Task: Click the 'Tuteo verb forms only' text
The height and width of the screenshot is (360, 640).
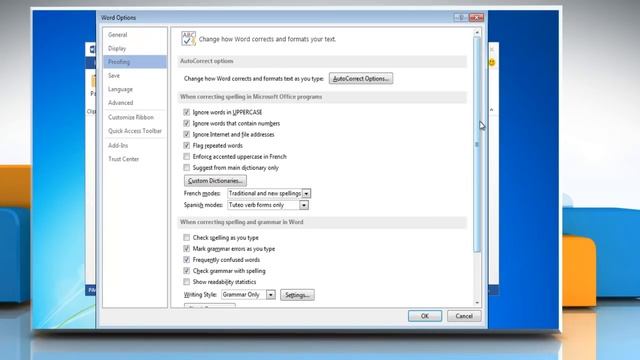Action: [256, 205]
